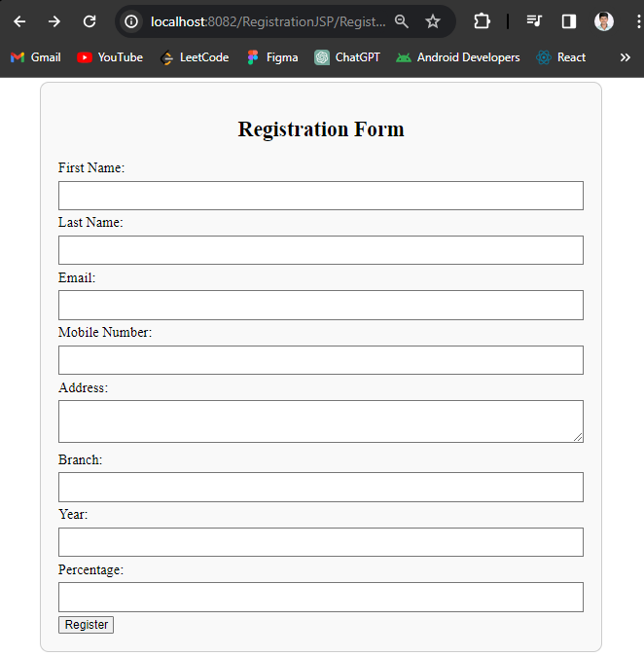644x657 pixels.
Task: Open the LeetCode bookmark
Action: pyautogui.click(x=195, y=57)
